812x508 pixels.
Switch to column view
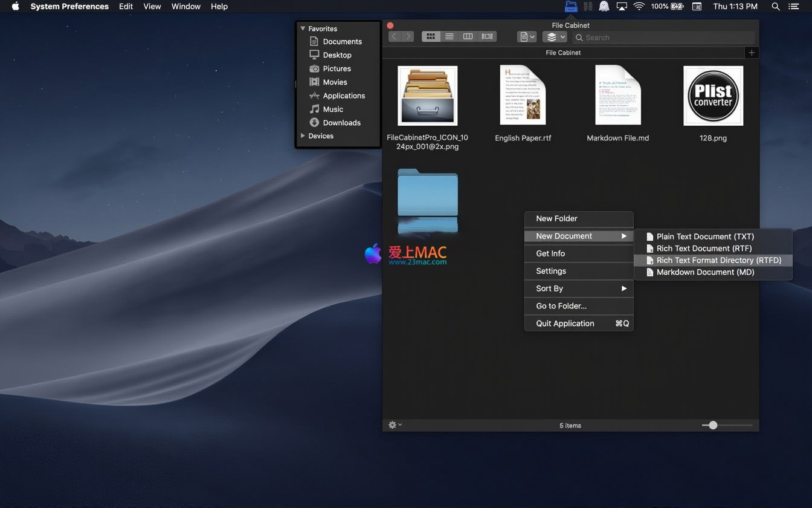468,36
